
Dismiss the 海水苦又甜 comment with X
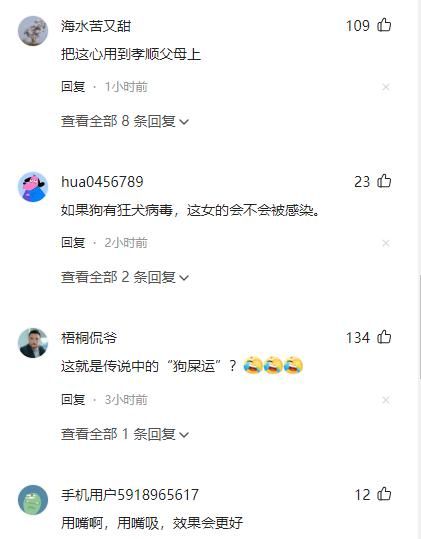point(386,87)
